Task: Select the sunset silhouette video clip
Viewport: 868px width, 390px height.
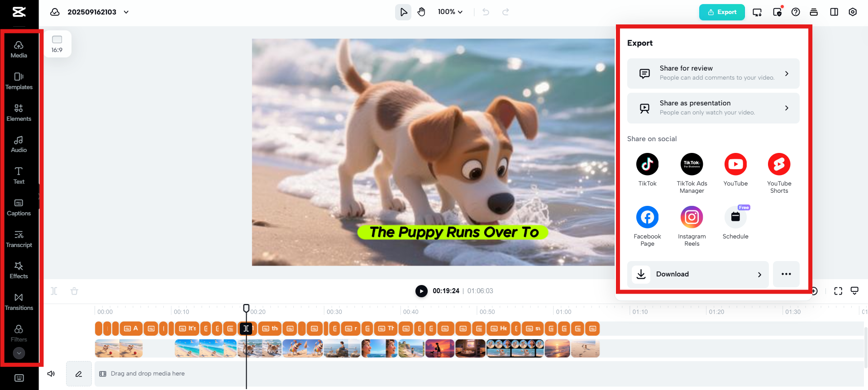Action: [x=439, y=348]
